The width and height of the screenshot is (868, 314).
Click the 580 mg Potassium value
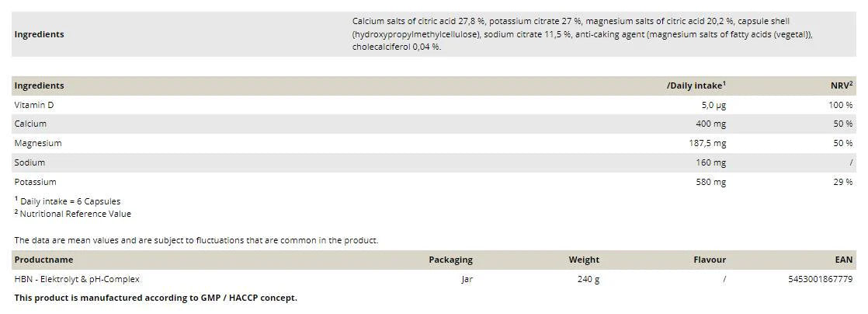point(710,183)
